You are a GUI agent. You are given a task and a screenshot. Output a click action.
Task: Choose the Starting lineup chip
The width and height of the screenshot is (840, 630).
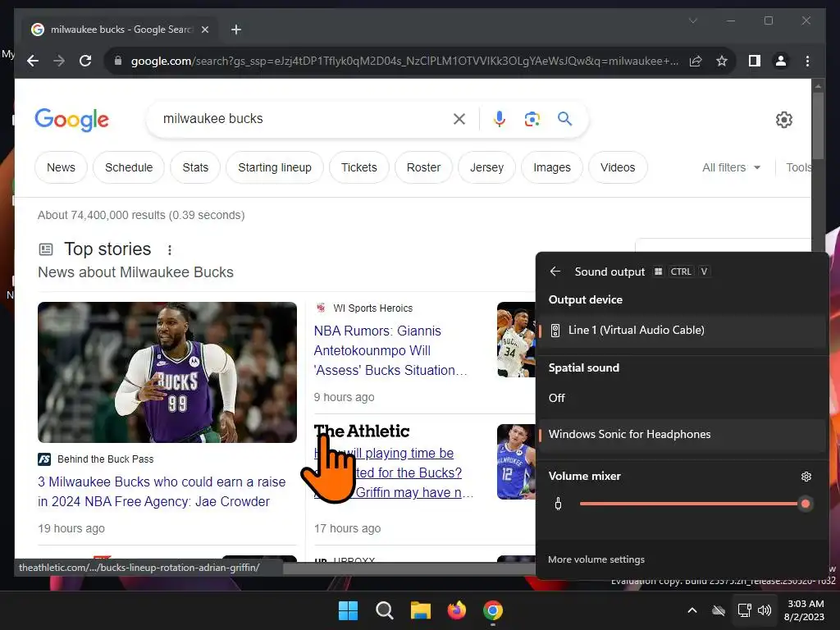pos(275,167)
